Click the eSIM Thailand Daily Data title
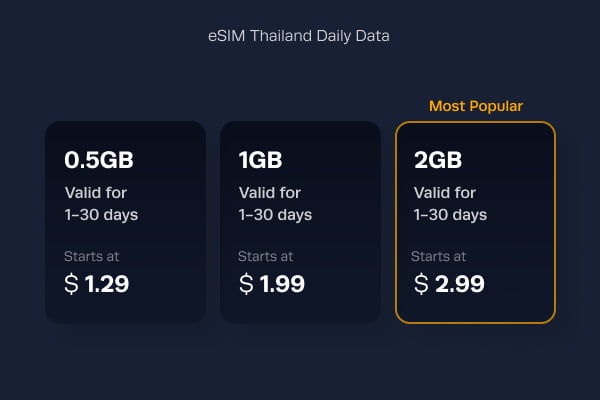The height and width of the screenshot is (400, 600). pos(299,36)
